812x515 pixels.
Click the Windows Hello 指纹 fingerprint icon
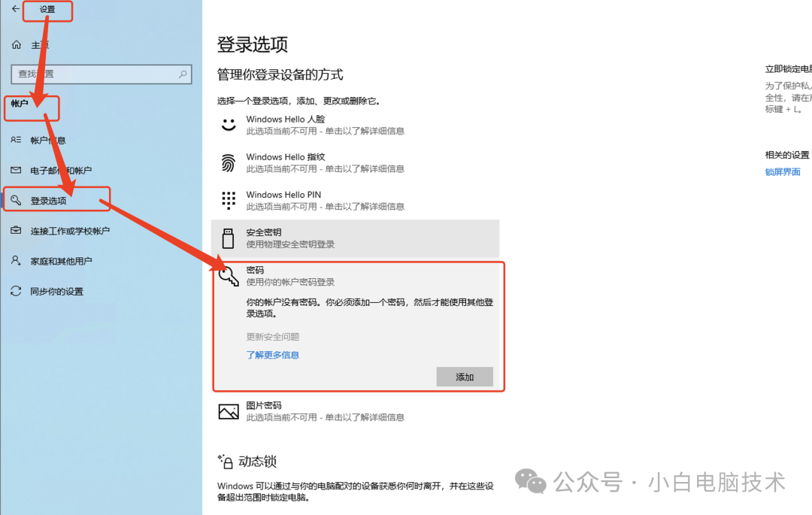tap(229, 162)
